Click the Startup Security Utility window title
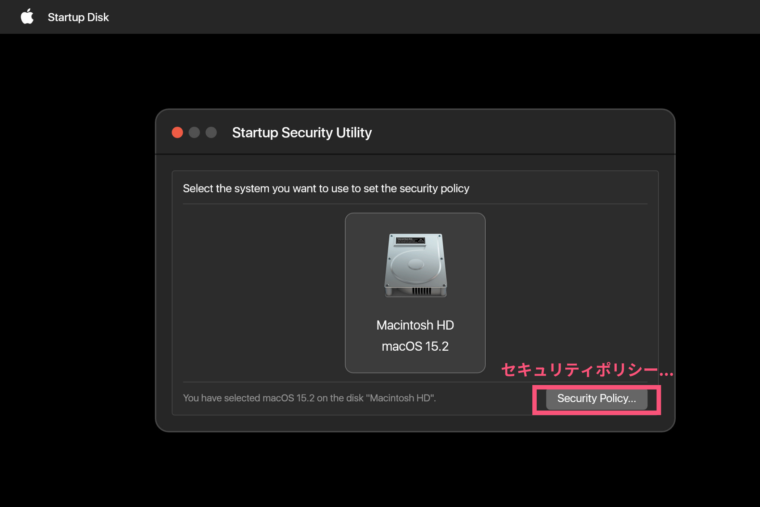Image resolution: width=760 pixels, height=507 pixels. click(x=301, y=132)
